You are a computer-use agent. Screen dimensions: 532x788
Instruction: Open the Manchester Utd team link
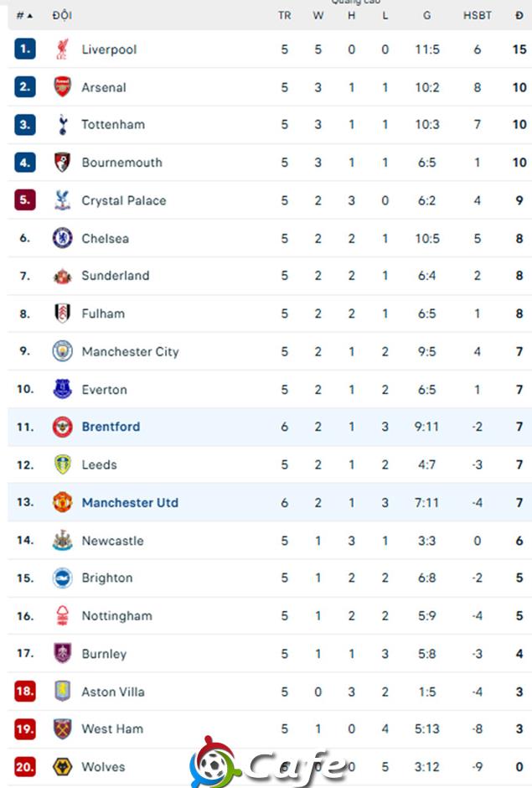(x=130, y=502)
